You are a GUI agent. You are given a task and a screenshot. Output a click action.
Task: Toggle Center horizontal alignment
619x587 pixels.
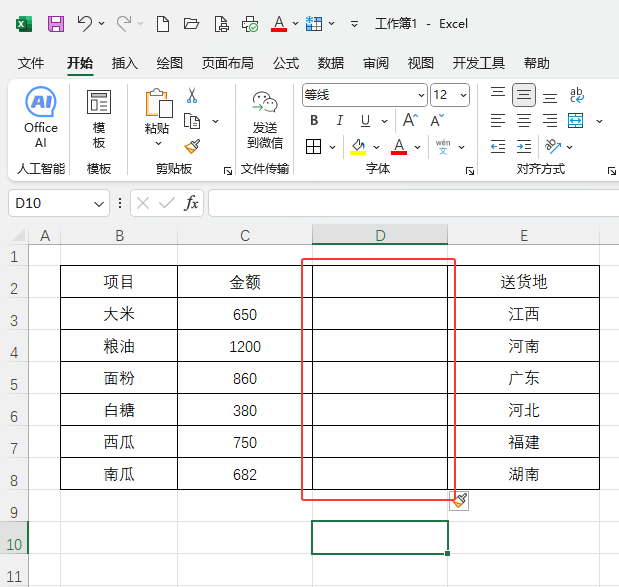coord(524,121)
